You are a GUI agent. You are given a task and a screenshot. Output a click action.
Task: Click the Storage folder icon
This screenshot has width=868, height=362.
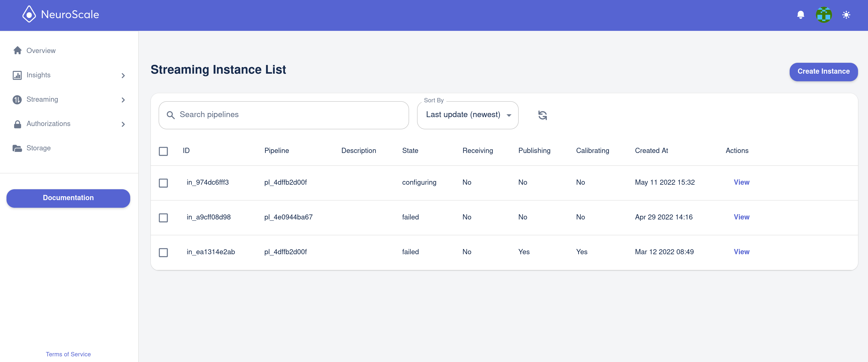pos(17,148)
